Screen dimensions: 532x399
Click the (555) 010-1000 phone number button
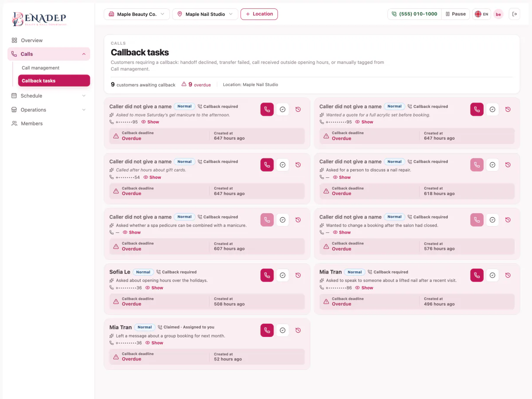[414, 14]
